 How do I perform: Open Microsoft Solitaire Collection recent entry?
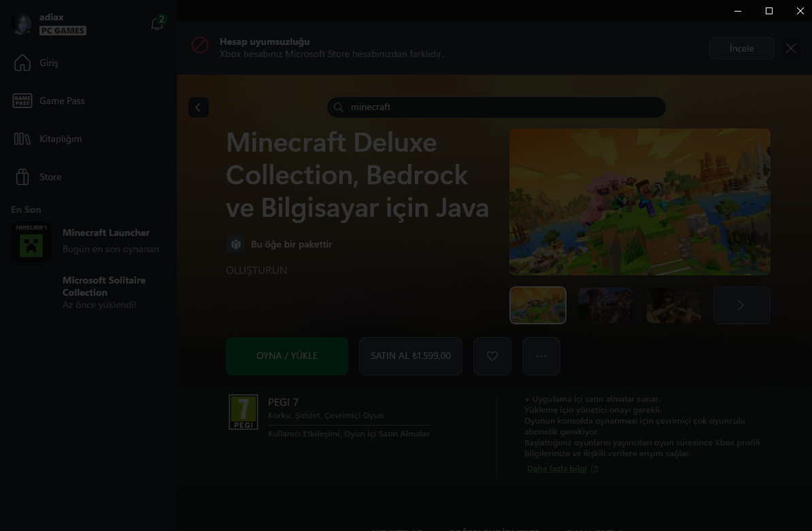coord(88,292)
